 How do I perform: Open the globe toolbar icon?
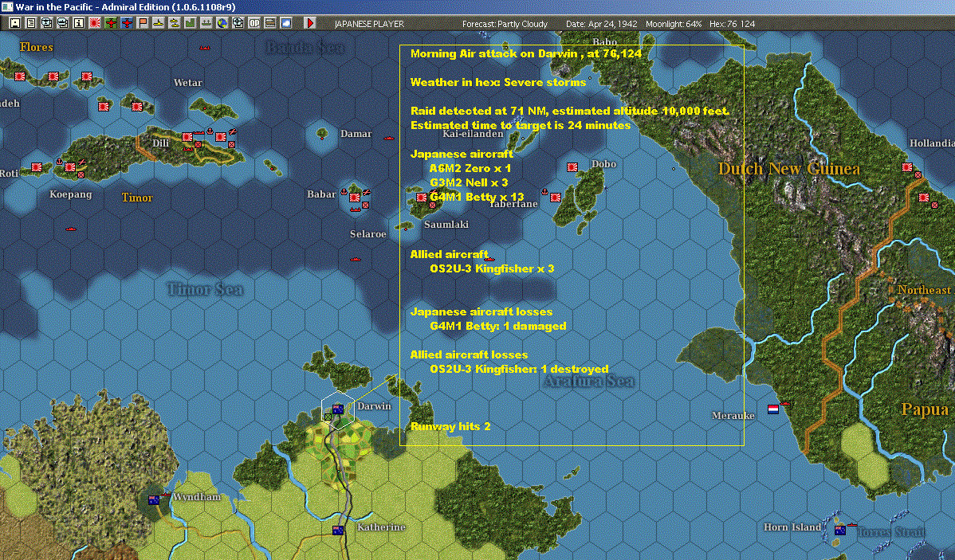point(222,23)
